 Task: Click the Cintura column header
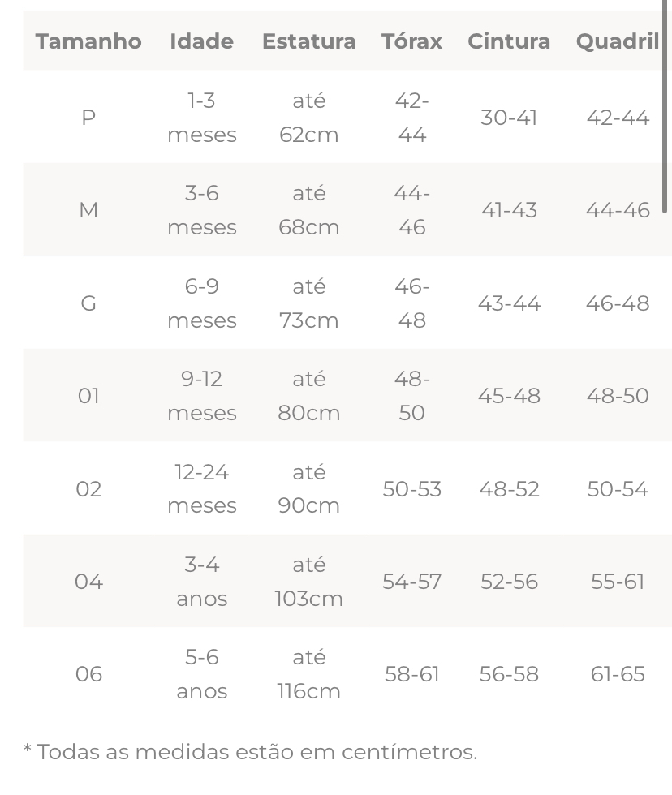(509, 41)
